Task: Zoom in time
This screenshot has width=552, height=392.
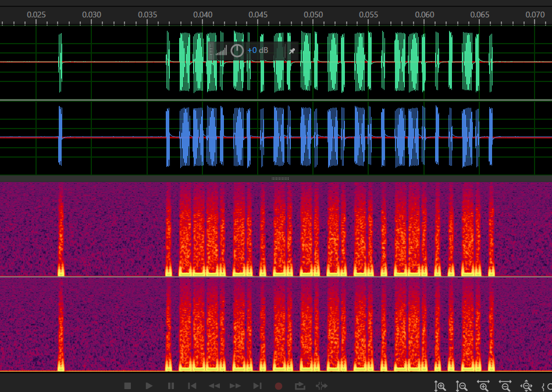Action: click(x=483, y=386)
